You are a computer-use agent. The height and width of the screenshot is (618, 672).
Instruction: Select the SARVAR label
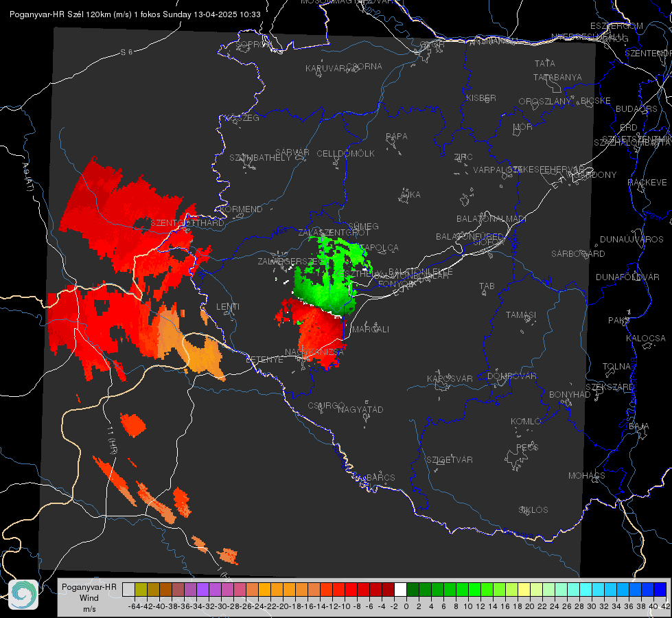tap(292, 152)
